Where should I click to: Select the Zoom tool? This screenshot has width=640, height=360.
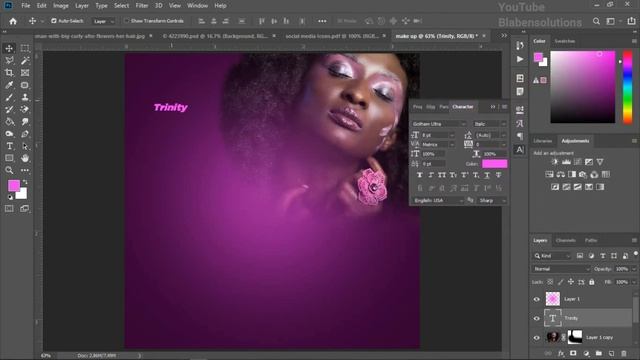9,170
